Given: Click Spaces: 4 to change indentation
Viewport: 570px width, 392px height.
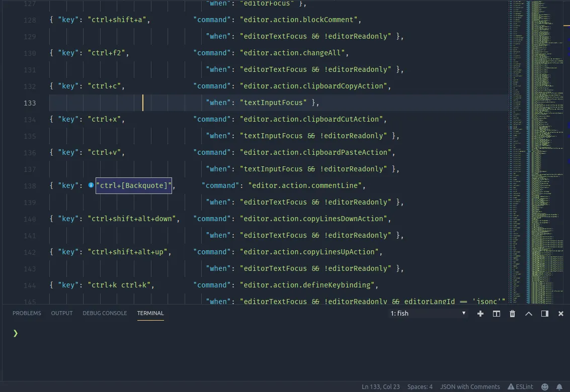Looking at the screenshot, I should coord(420,386).
